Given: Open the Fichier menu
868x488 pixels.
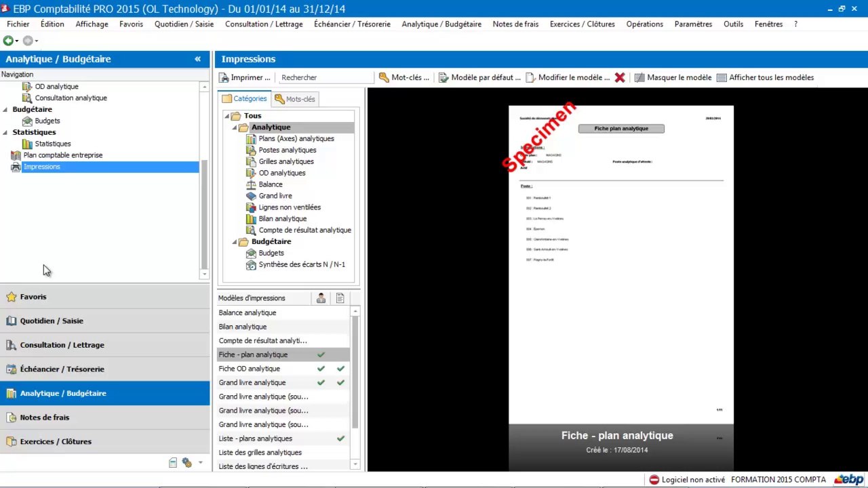Looking at the screenshot, I should pos(18,24).
